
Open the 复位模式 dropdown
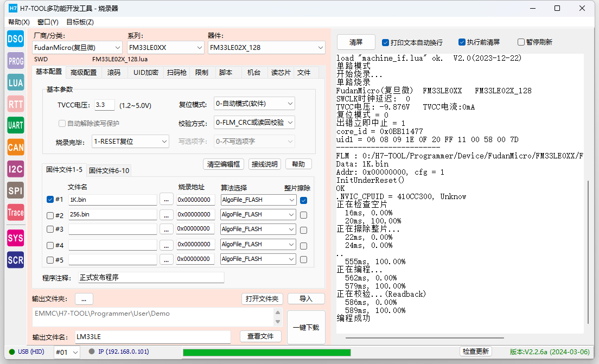[254, 104]
